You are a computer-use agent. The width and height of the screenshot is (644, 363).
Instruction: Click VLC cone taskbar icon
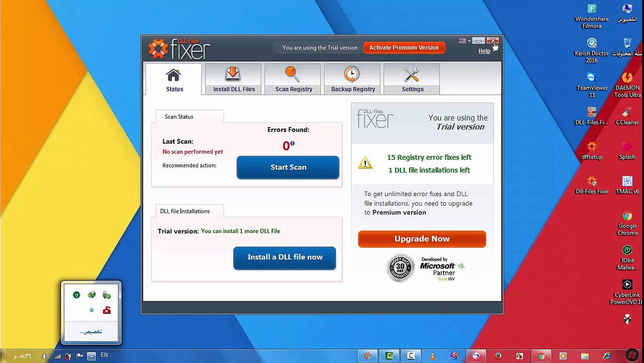(432, 356)
